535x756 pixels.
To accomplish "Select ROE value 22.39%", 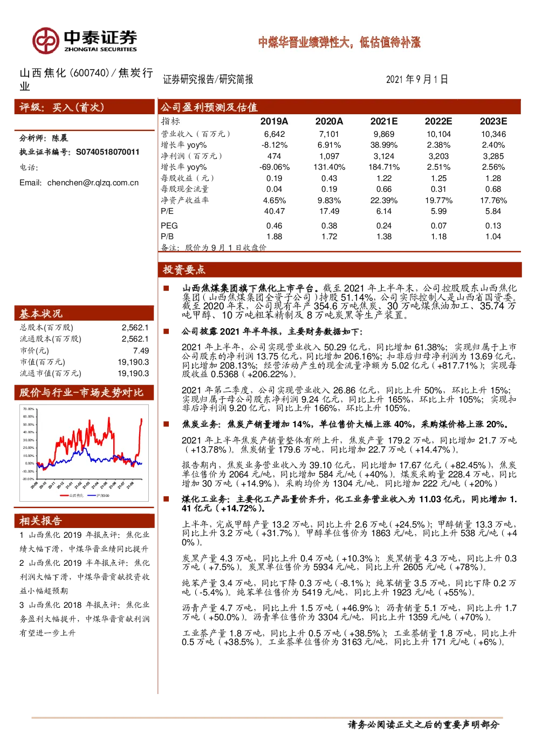I will [384, 200].
